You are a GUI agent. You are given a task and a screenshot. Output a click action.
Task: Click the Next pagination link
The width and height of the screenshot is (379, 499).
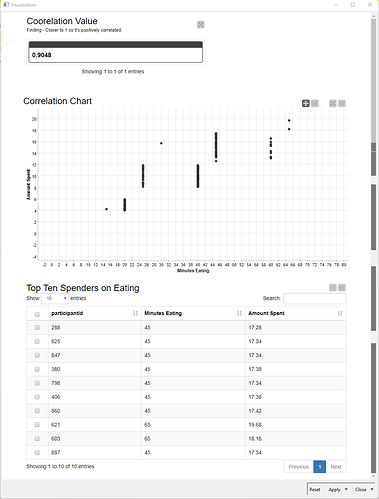click(336, 467)
